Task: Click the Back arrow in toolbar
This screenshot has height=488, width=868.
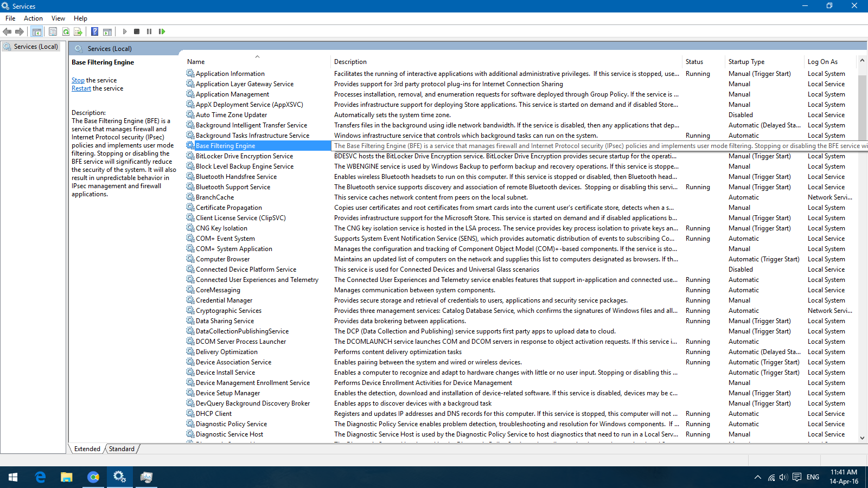Action: (8, 31)
